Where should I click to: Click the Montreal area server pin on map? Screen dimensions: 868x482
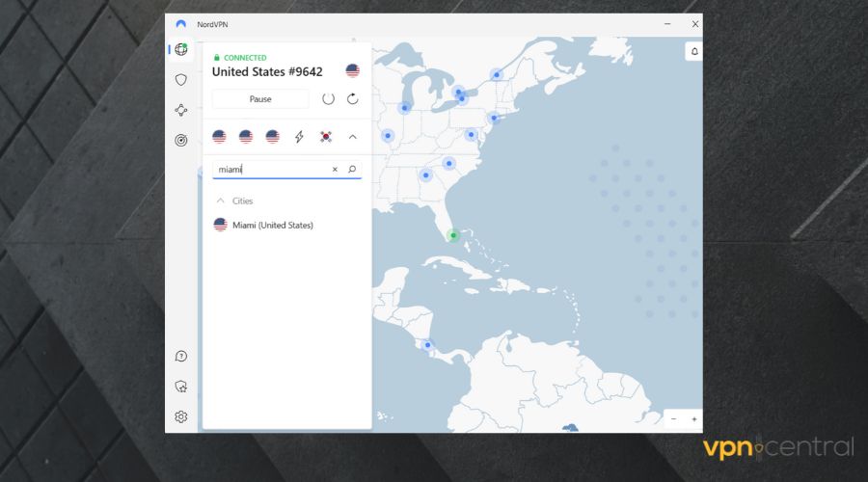coord(497,74)
